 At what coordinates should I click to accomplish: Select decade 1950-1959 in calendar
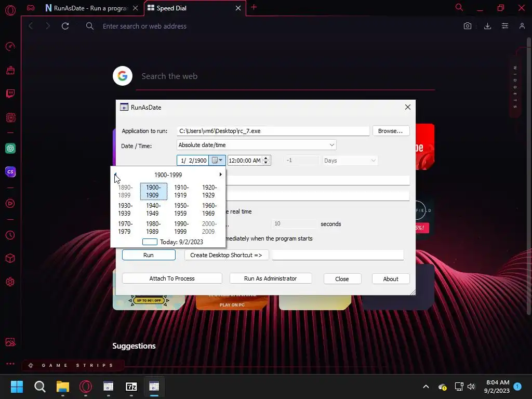(x=181, y=209)
